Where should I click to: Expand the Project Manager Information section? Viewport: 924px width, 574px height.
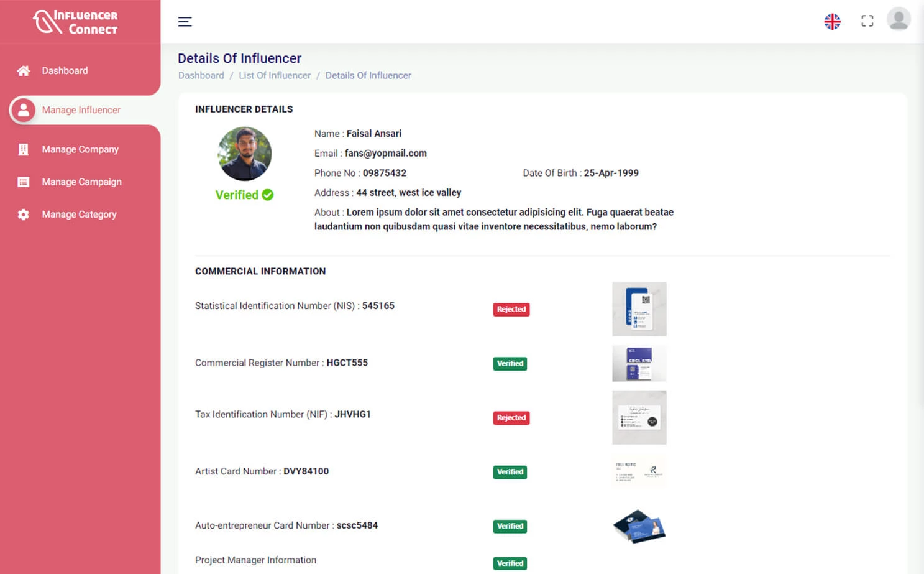coord(255,560)
